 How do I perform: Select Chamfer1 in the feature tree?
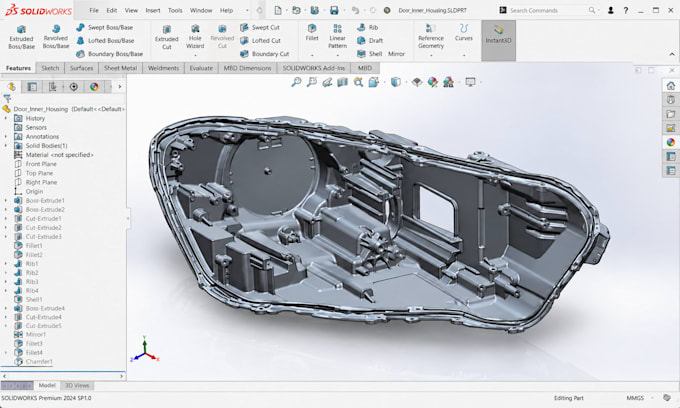coord(39,362)
